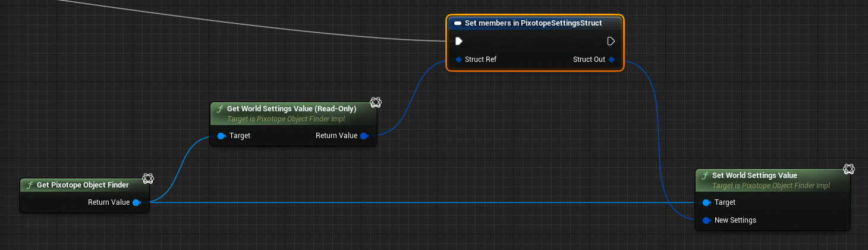Click the atom badge on Get World Settings Value node
The width and height of the screenshot is (868, 250).
[376, 102]
